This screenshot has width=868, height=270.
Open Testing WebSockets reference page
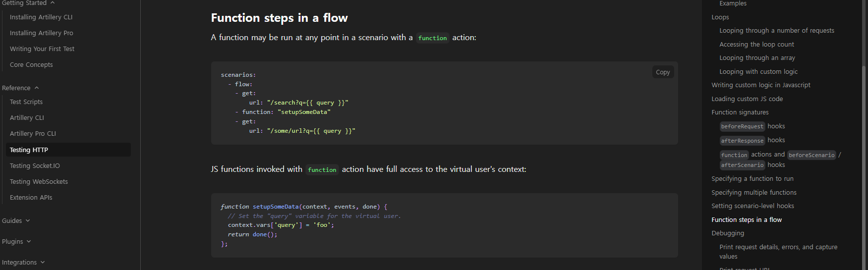click(39, 181)
